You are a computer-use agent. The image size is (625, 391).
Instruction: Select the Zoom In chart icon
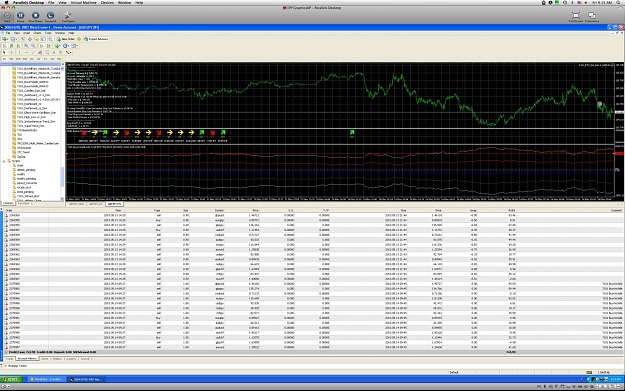click(x=26, y=46)
